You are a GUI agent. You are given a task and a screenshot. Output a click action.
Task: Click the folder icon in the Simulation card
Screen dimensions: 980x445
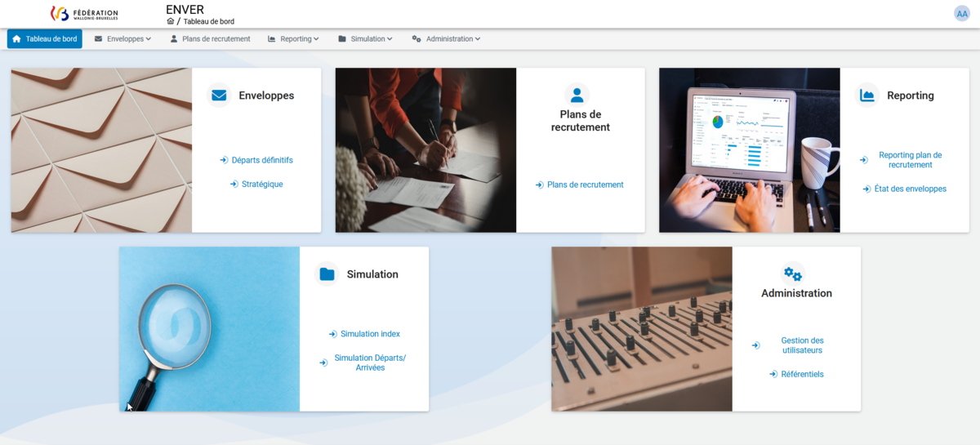[327, 274]
